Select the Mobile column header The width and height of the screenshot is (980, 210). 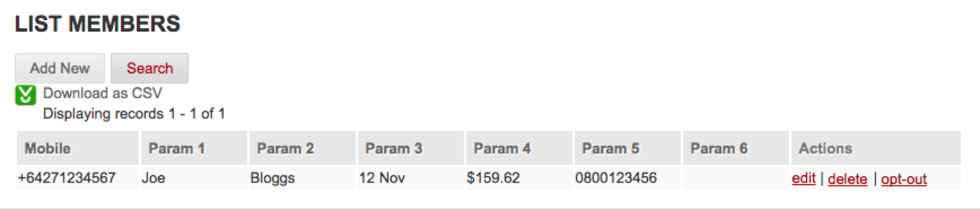[48, 148]
